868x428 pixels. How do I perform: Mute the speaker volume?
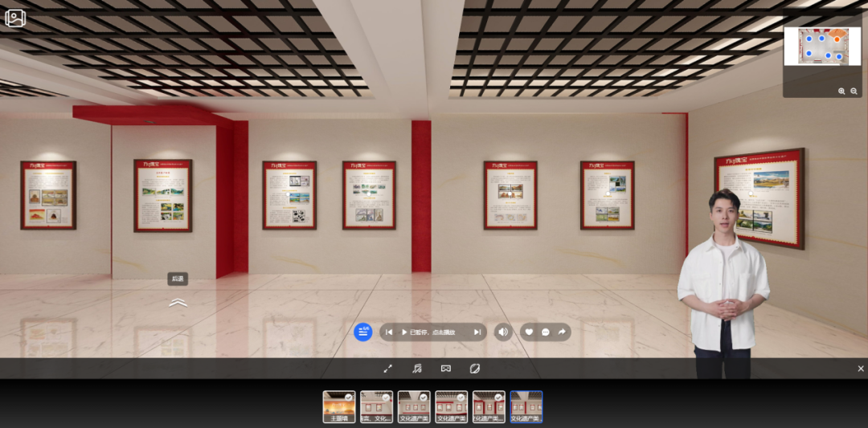pyautogui.click(x=502, y=332)
